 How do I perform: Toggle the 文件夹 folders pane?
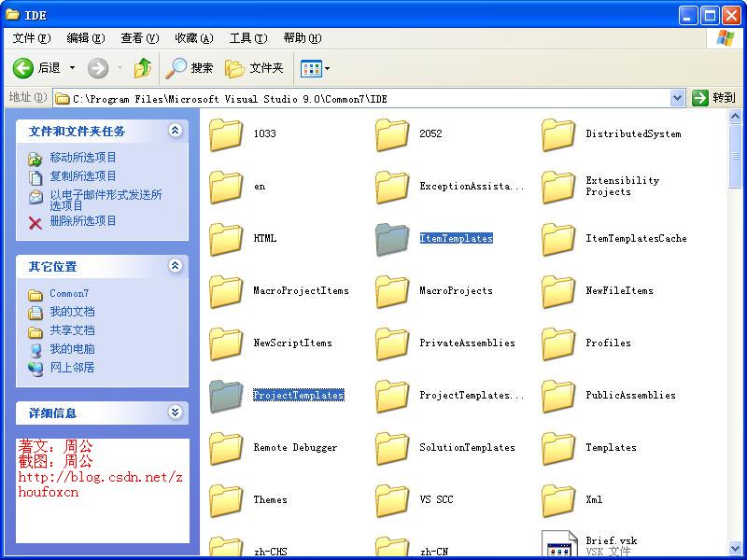254,68
